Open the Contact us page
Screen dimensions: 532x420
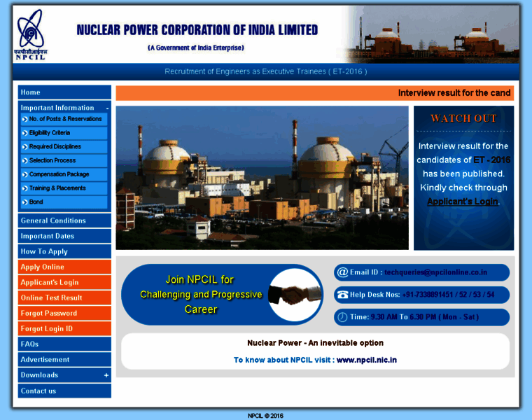coord(64,391)
